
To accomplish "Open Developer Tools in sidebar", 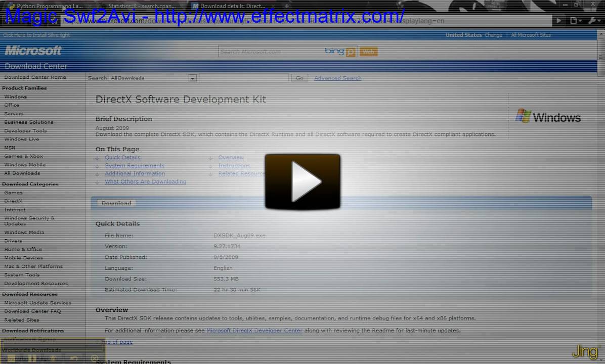I will point(25,131).
